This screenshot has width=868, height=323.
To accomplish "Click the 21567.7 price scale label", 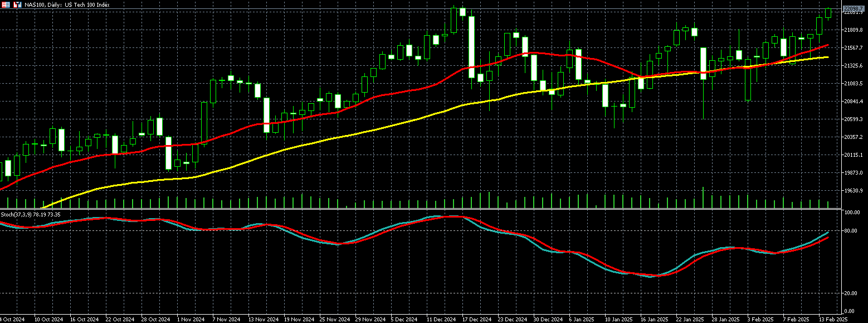I will click(854, 47).
